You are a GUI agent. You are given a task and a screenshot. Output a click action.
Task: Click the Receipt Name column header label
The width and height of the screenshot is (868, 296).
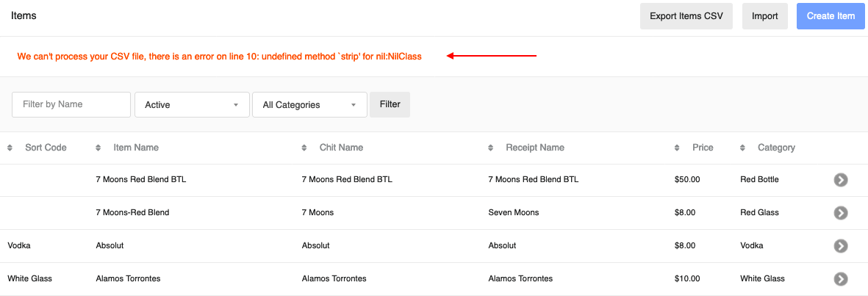(x=535, y=148)
